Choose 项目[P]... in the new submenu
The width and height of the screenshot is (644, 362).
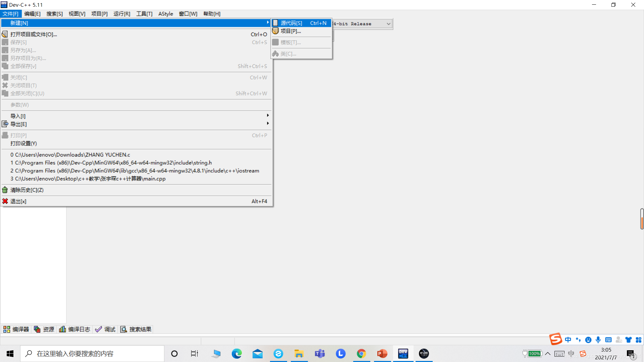[301, 31]
